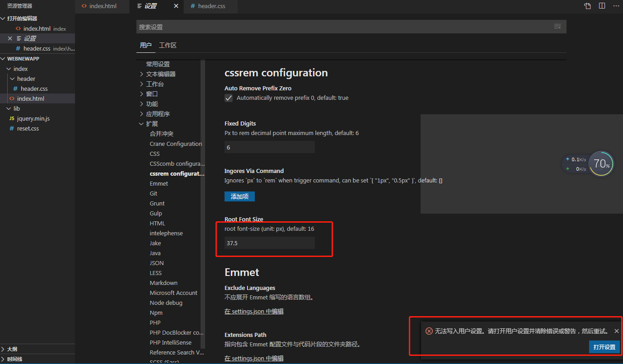Select LESS settings entry
This screenshot has width=623, height=364.
(155, 273)
